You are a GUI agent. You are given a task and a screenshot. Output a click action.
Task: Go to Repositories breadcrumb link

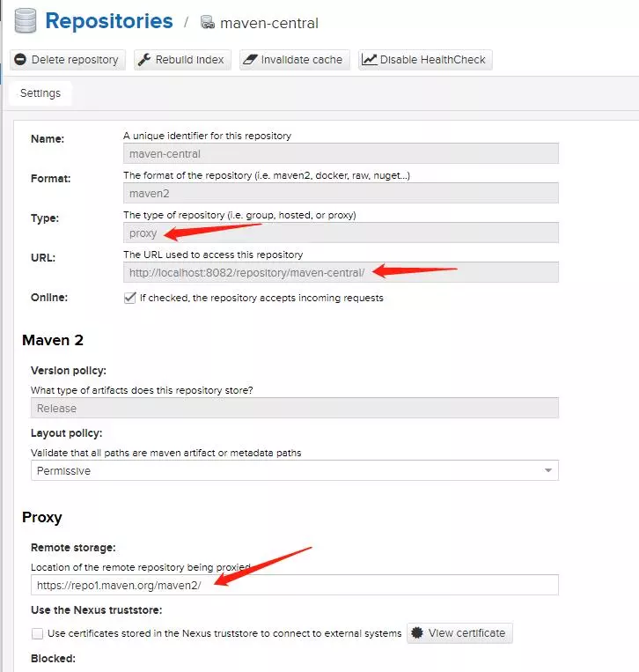pos(109,21)
